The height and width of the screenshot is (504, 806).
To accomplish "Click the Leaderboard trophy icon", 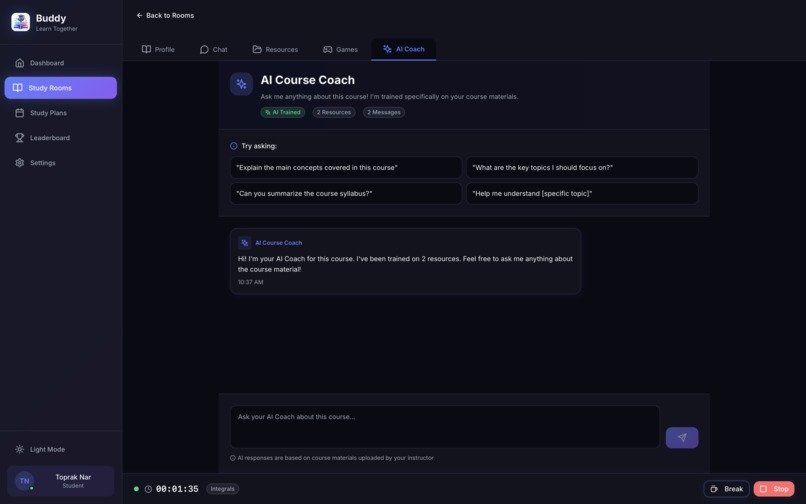I will (x=20, y=138).
